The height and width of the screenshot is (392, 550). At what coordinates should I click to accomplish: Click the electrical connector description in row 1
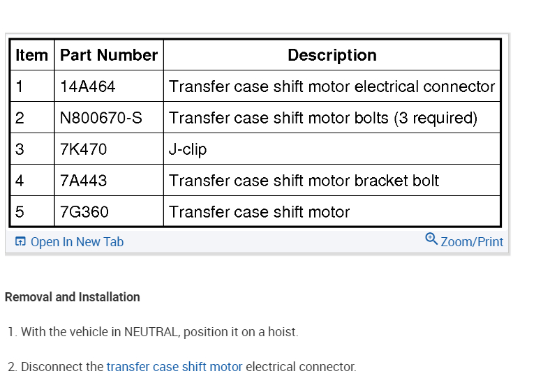coord(332,86)
